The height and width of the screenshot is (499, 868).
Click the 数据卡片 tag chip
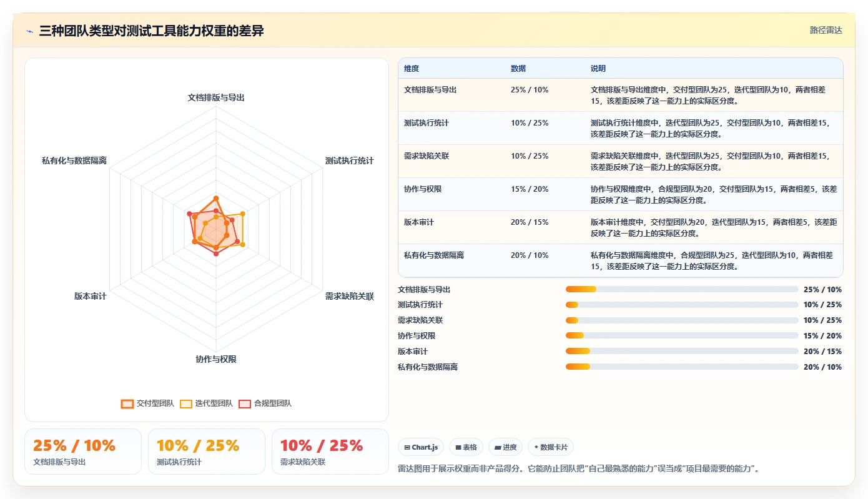click(x=551, y=447)
